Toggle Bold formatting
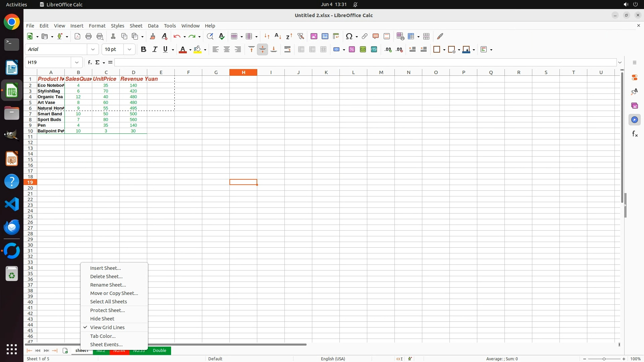644x362 pixels. click(x=144, y=50)
